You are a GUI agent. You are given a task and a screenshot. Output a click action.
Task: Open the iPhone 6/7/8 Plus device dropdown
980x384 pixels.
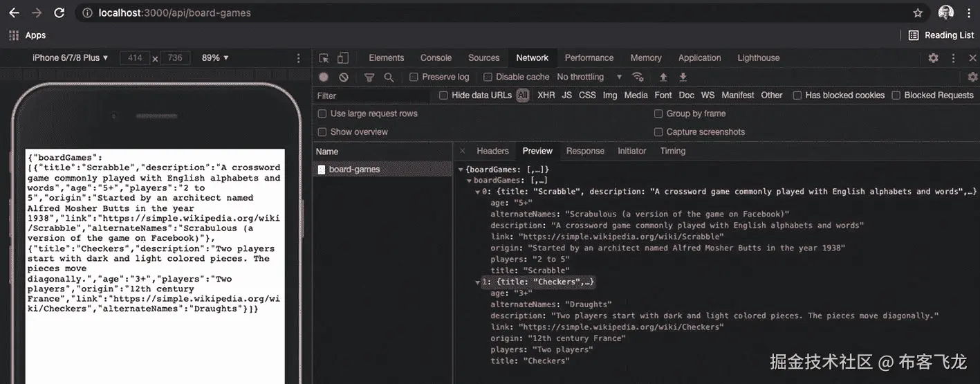pyautogui.click(x=70, y=58)
